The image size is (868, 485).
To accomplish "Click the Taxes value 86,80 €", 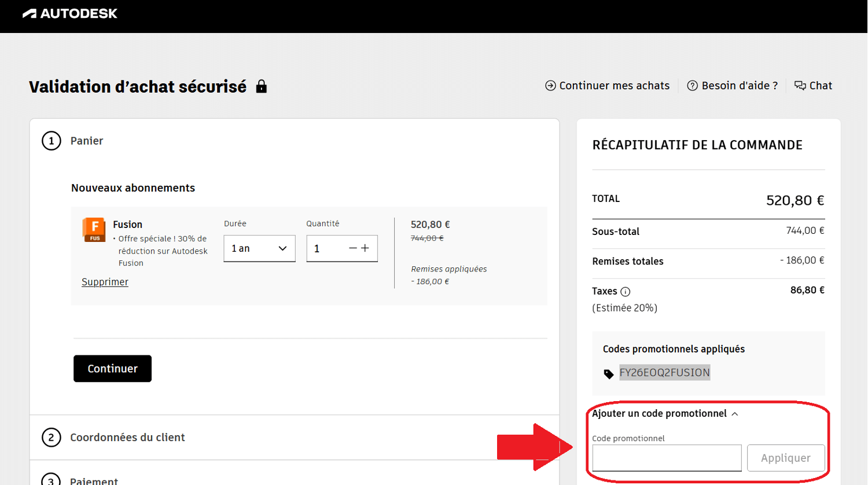I will (x=807, y=290).
